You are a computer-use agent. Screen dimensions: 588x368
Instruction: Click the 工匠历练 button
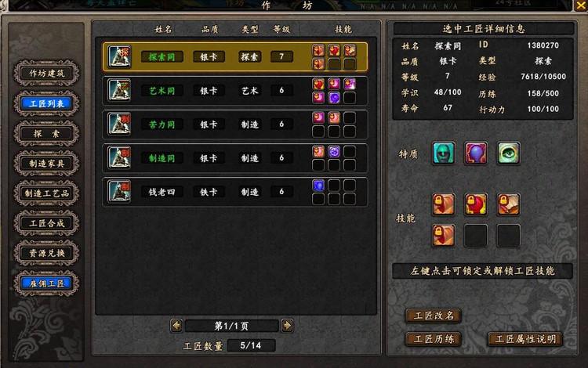point(434,339)
